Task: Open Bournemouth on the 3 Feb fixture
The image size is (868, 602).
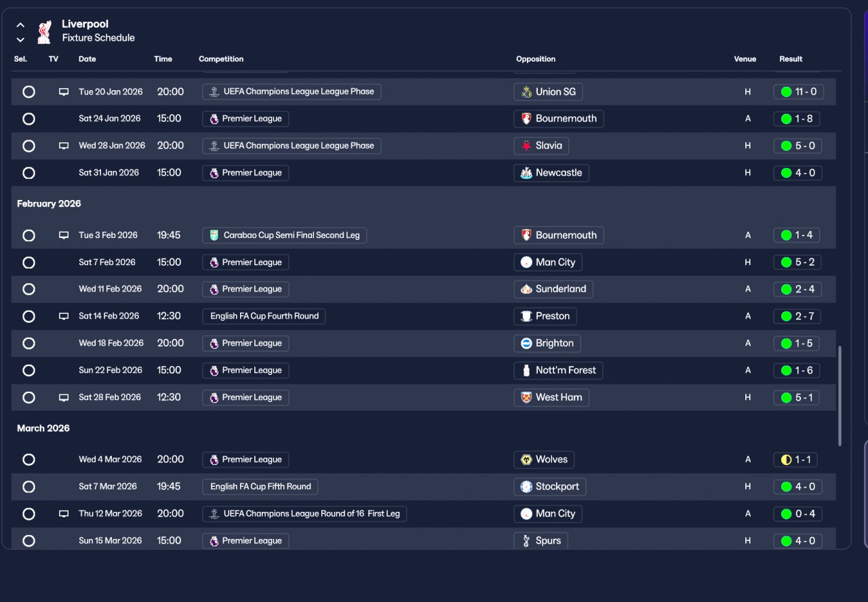Action: tap(559, 235)
